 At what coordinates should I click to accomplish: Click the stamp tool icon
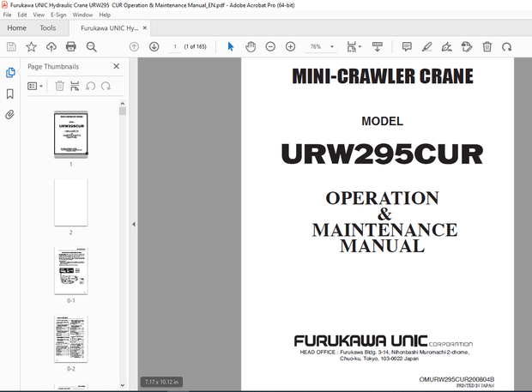[467, 47]
